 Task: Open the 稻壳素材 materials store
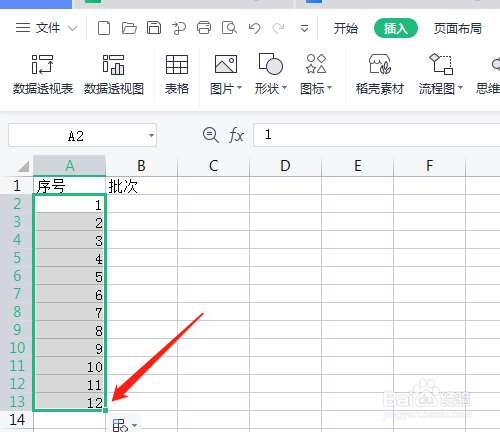(380, 75)
